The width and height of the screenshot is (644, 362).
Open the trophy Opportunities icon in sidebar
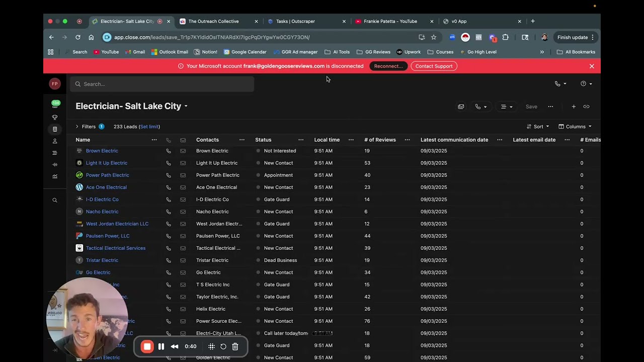pos(55,117)
